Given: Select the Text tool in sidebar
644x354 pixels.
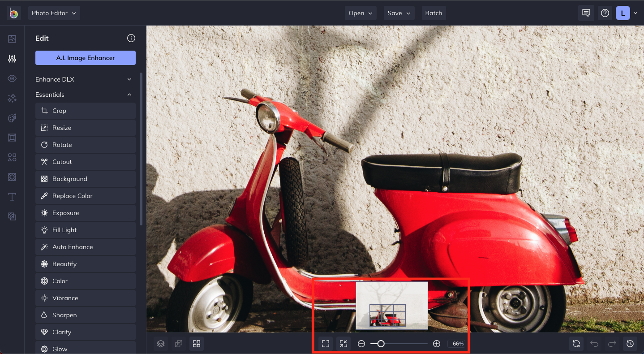Looking at the screenshot, I should click(x=12, y=197).
